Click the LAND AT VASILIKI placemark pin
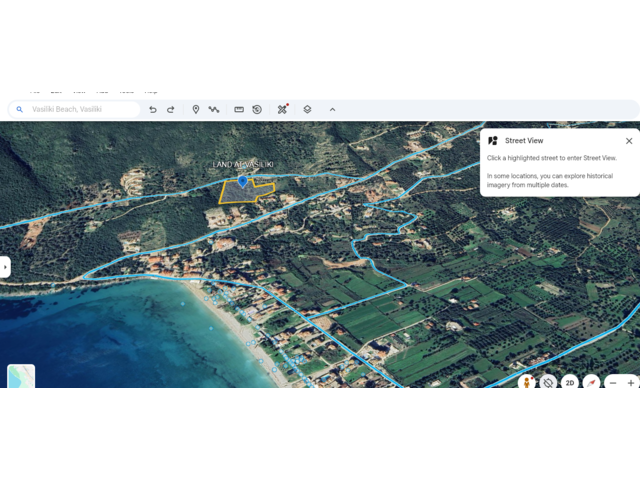Viewport: 640px width, 480px height. pos(242,181)
